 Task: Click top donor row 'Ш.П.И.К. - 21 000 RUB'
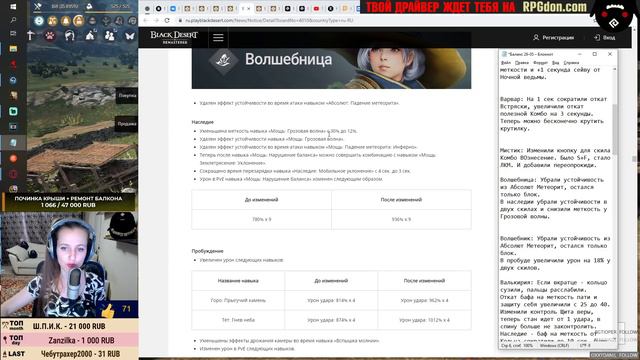click(69, 326)
